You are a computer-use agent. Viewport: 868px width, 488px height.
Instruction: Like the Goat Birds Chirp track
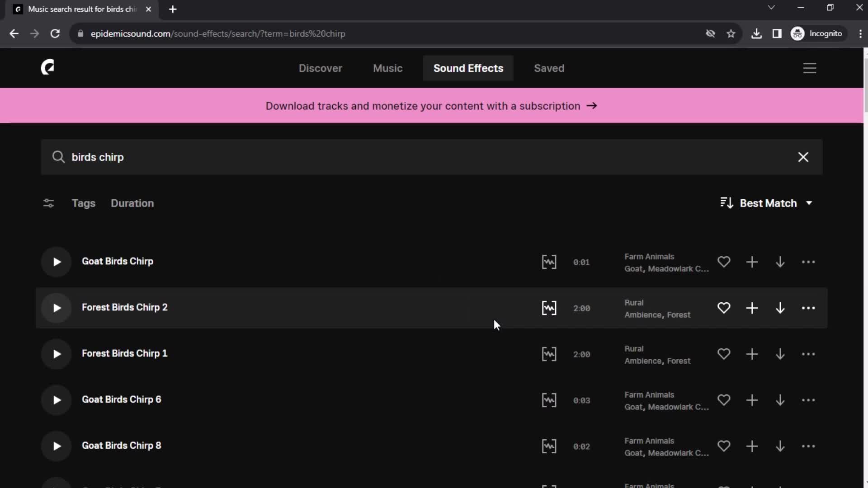pyautogui.click(x=724, y=262)
